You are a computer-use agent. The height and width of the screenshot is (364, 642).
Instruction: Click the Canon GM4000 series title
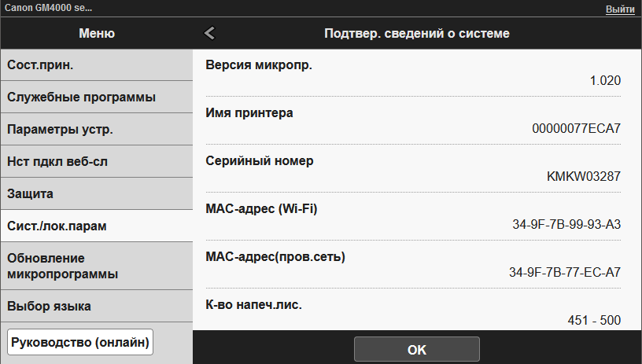tap(47, 9)
